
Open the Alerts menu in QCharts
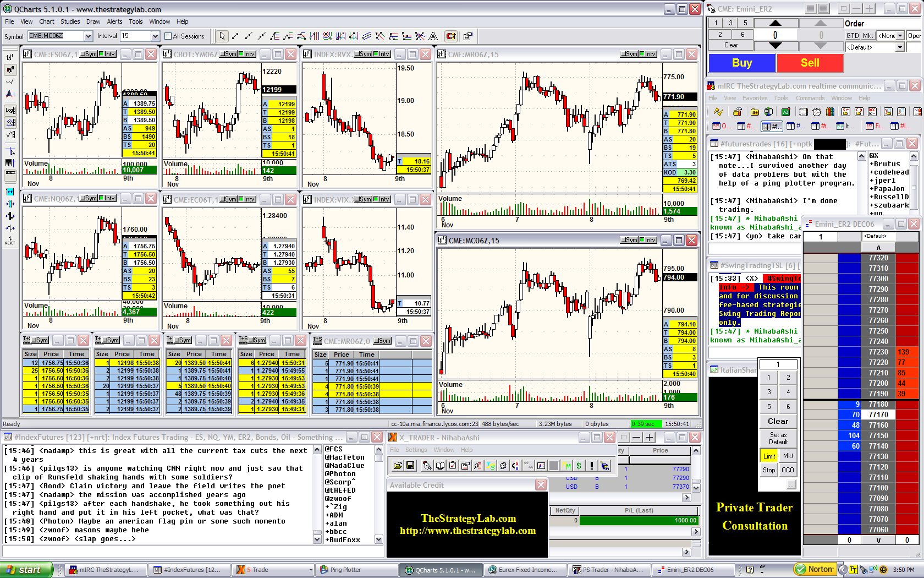(114, 22)
